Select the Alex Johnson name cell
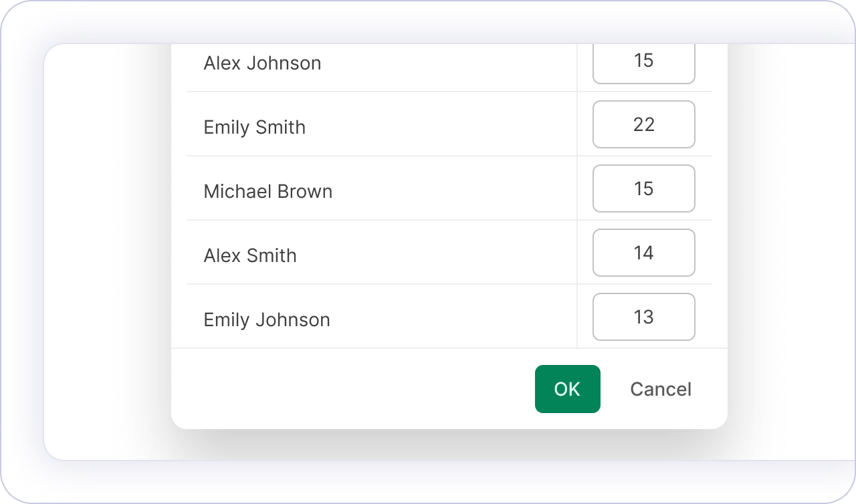 point(262,63)
